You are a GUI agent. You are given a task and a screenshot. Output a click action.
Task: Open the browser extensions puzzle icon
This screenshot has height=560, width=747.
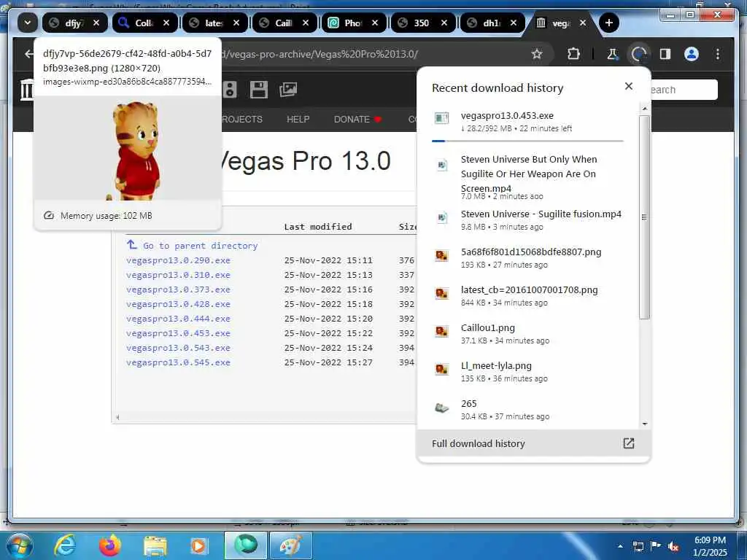[x=573, y=54]
